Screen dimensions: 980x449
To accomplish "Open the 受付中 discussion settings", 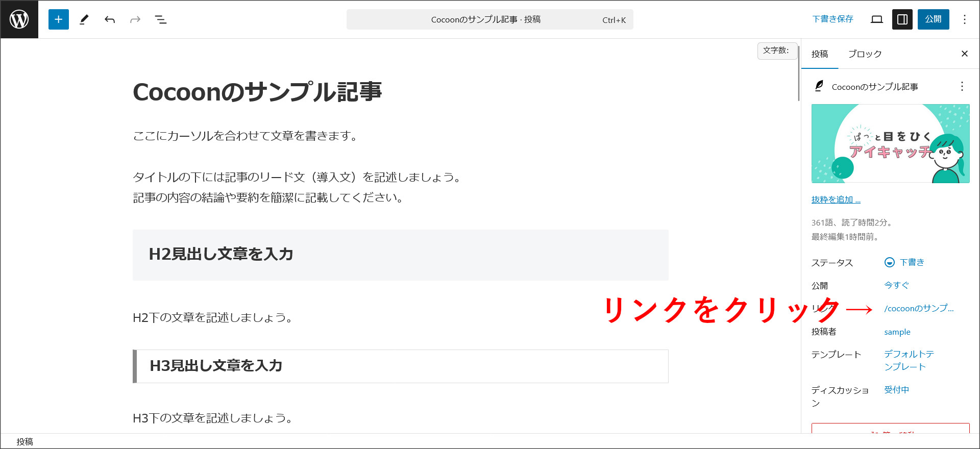I will pyautogui.click(x=897, y=390).
